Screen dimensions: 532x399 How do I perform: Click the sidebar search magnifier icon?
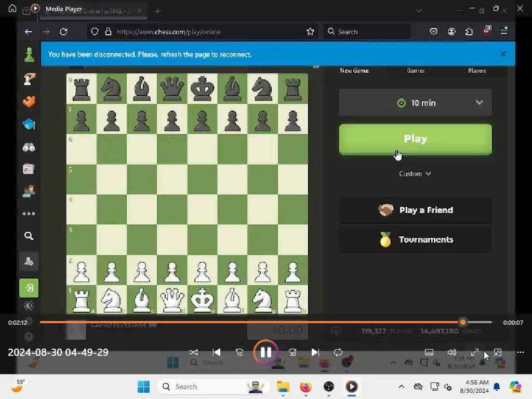29,236
